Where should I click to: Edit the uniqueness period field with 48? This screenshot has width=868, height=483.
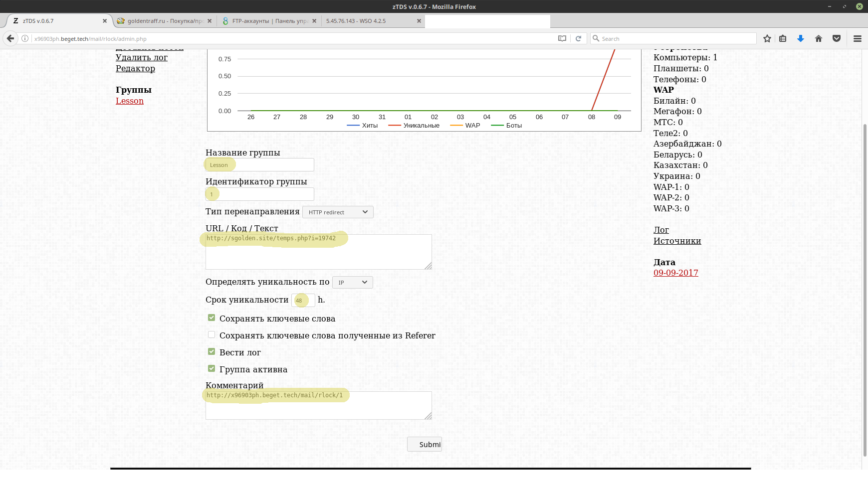[x=303, y=300]
